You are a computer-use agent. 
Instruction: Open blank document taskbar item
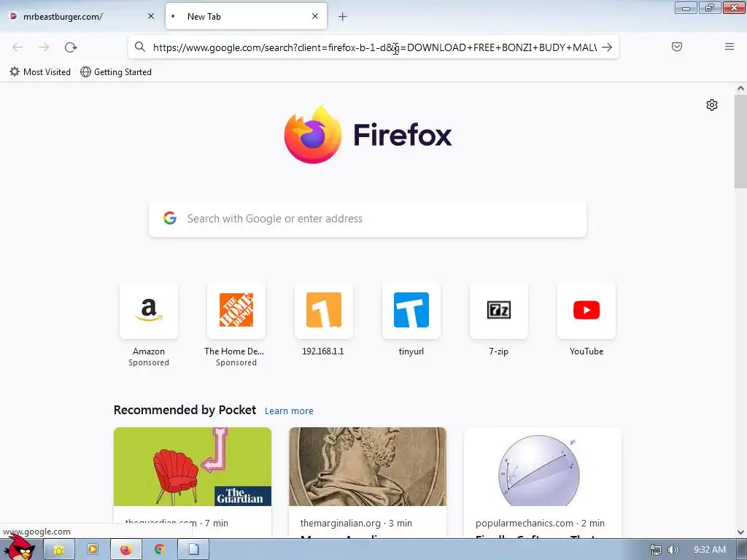click(193, 550)
